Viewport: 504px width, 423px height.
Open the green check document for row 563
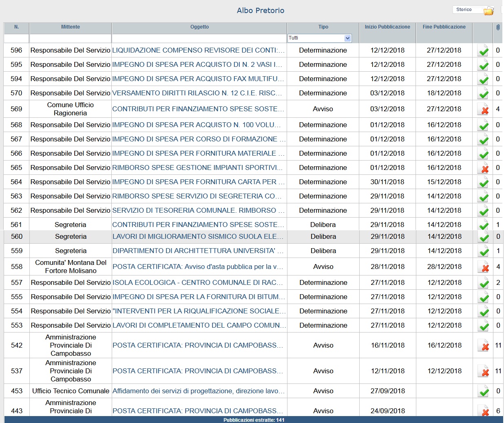pos(483,196)
